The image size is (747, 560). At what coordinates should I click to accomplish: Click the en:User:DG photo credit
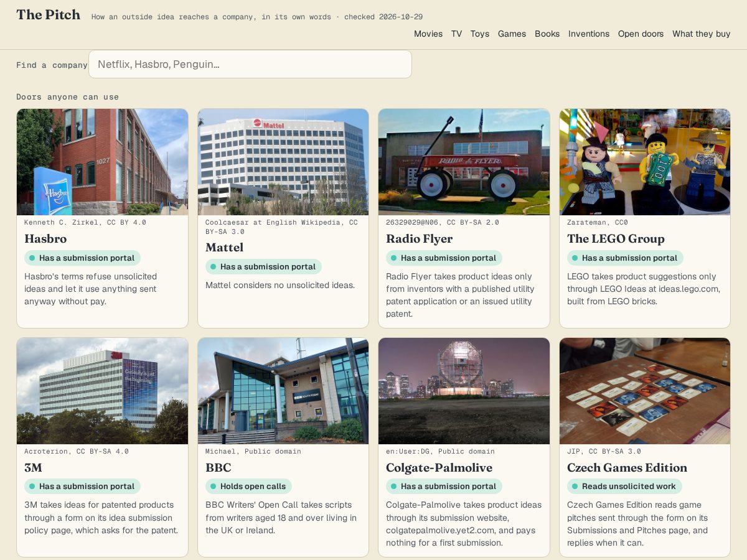coord(440,451)
